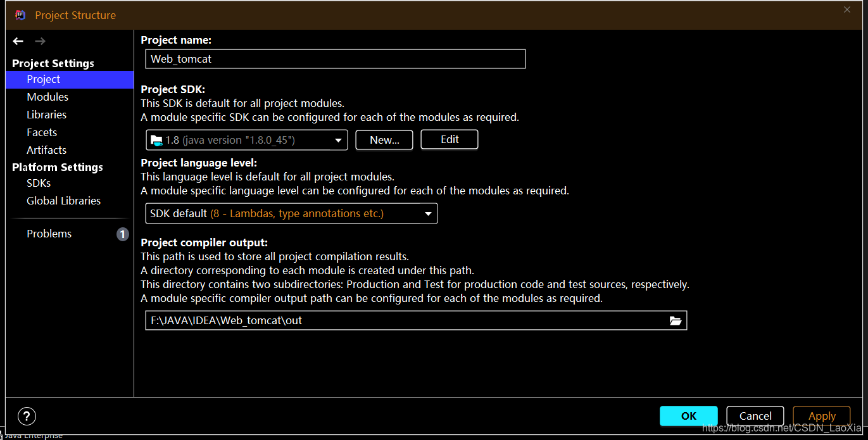Apply the project structure changes
This screenshot has height=440, width=868.
pos(821,416)
